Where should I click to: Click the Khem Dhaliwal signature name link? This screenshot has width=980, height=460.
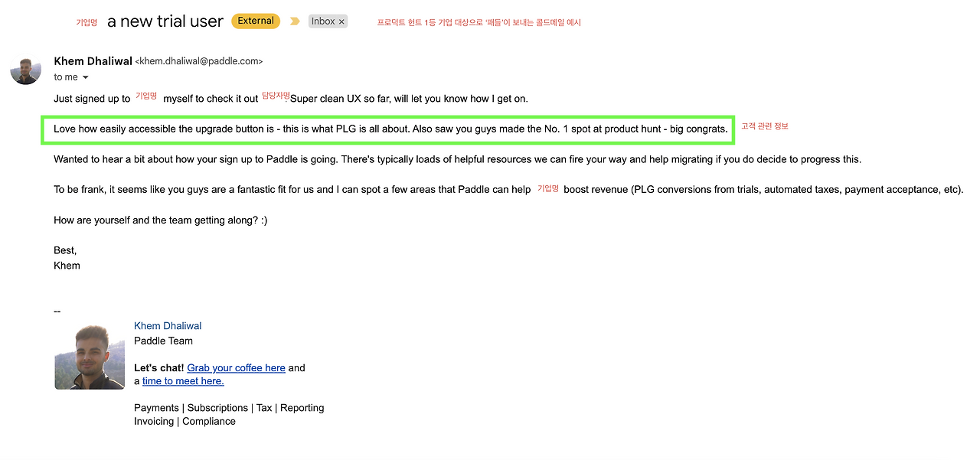pos(168,326)
